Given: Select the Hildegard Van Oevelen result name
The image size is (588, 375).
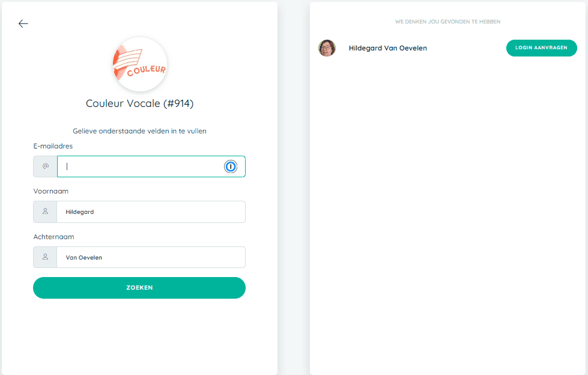Looking at the screenshot, I should click(388, 48).
